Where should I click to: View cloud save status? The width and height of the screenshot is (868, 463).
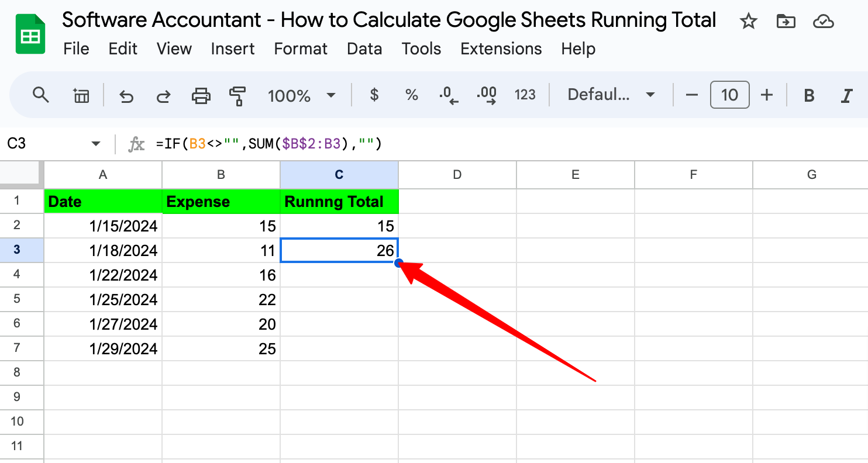click(823, 22)
